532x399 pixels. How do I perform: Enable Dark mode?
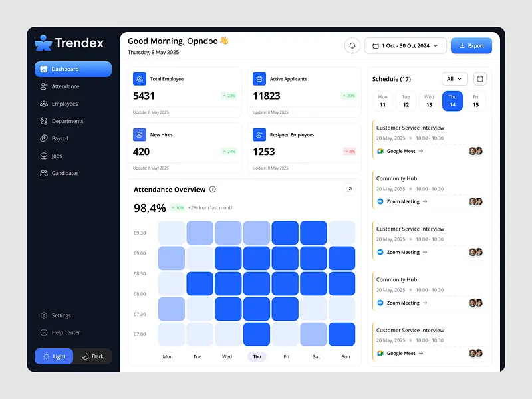click(x=92, y=356)
